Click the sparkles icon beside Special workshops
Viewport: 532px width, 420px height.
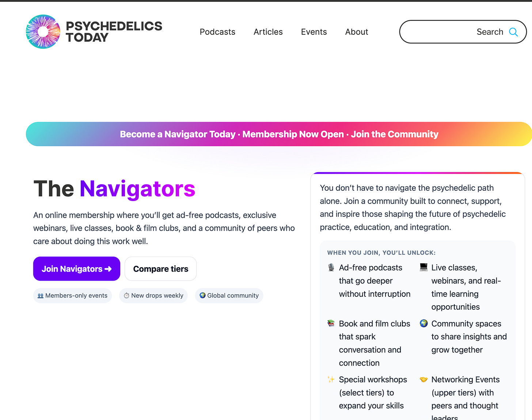pos(331,379)
